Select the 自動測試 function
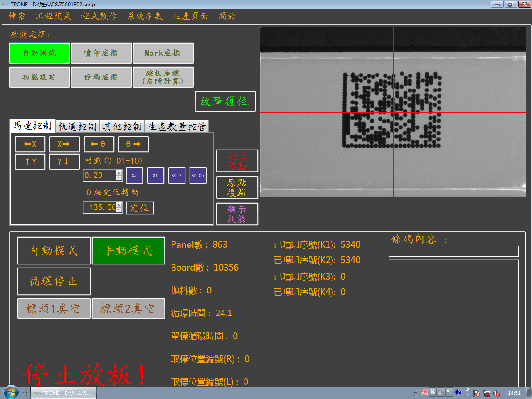532x399 pixels. 39,53
